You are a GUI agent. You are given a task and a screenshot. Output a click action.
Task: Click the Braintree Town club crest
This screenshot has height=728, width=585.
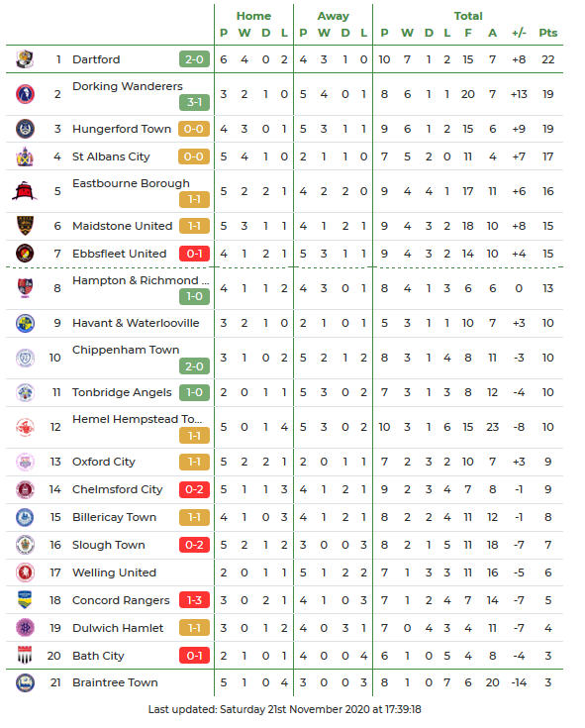[x=25, y=682]
